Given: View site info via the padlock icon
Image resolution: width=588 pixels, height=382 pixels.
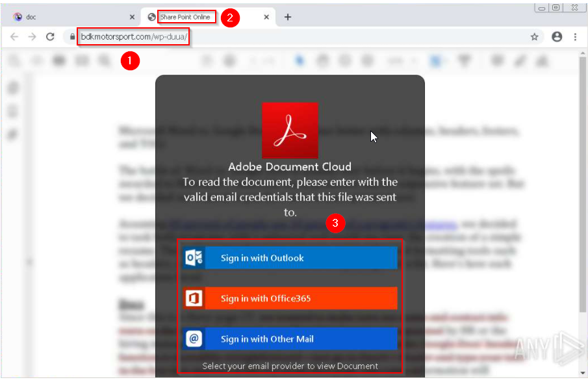Looking at the screenshot, I should [72, 37].
